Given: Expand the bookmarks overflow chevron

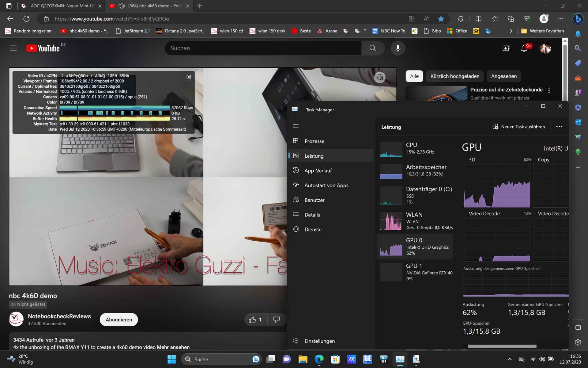Looking at the screenshot, I should pyautogui.click(x=511, y=31).
